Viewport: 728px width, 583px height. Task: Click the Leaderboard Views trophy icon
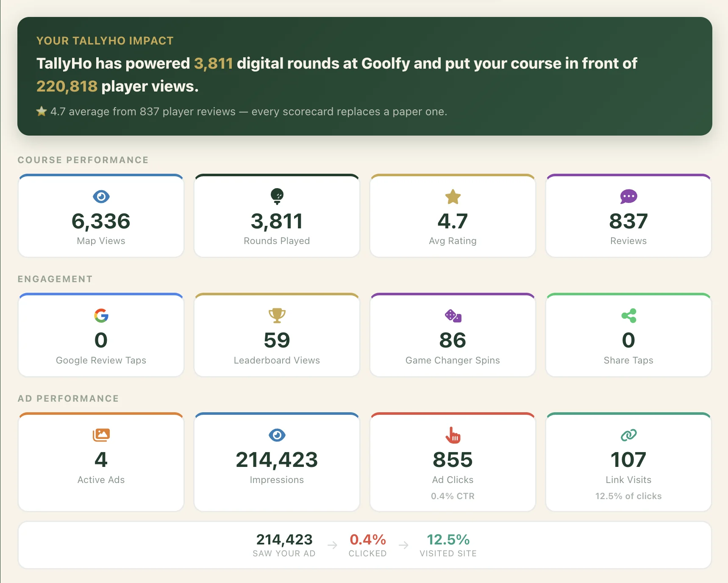[x=277, y=316]
